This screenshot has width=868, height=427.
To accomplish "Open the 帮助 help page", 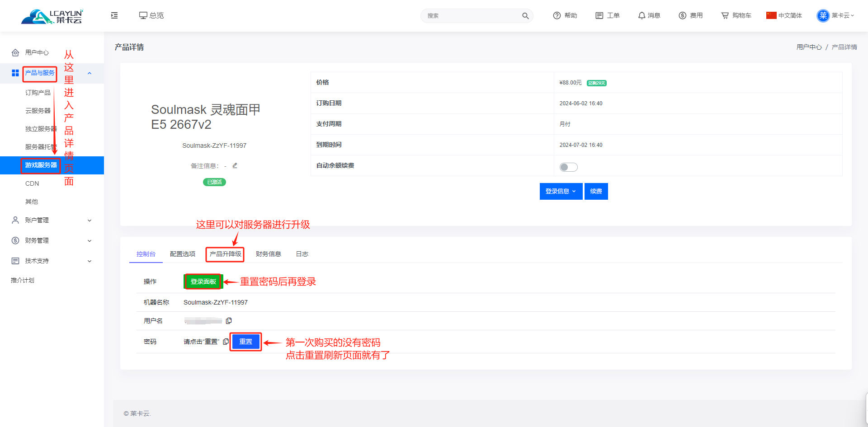I will (x=565, y=15).
